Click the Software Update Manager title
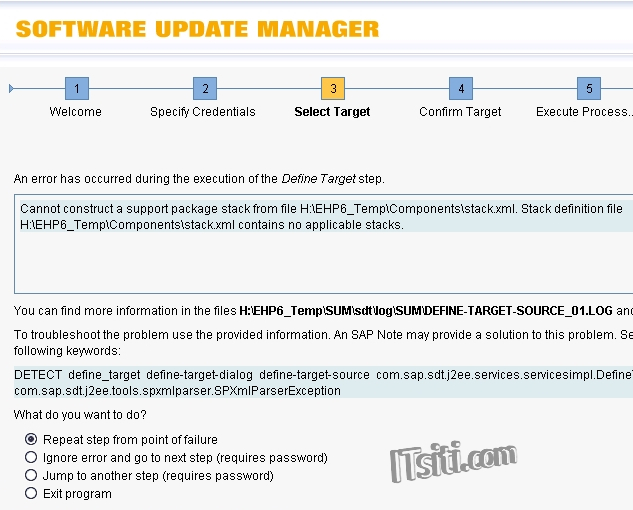The image size is (633, 510). (x=197, y=29)
